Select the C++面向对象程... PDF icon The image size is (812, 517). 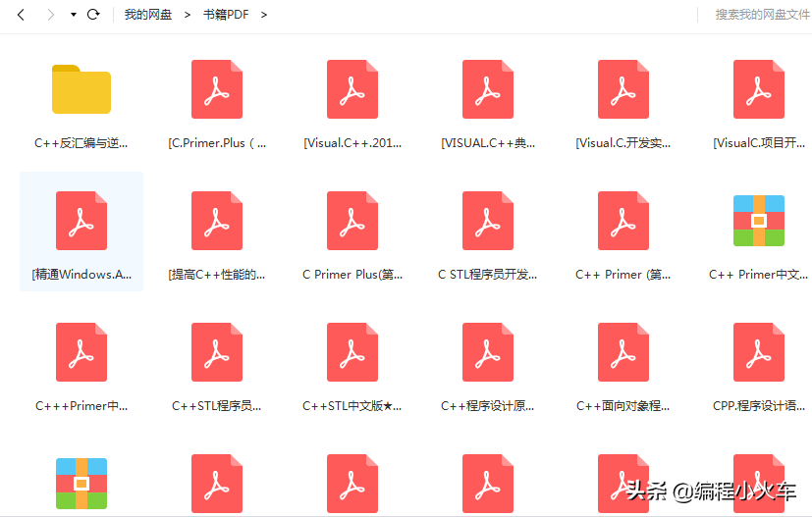pyautogui.click(x=623, y=352)
